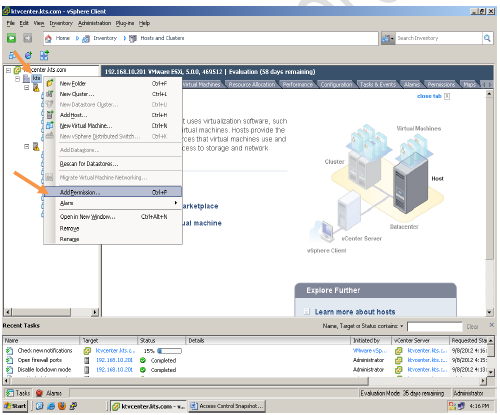This screenshot has width=500, height=415.
Task: Click the Firefox quick launch icon
Action: 62,406
